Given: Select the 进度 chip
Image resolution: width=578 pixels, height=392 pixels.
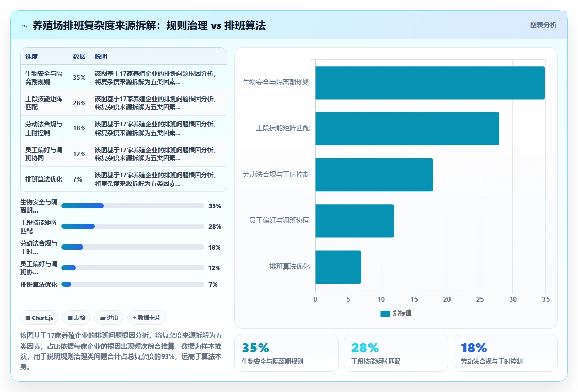Looking at the screenshot, I should (x=109, y=318).
